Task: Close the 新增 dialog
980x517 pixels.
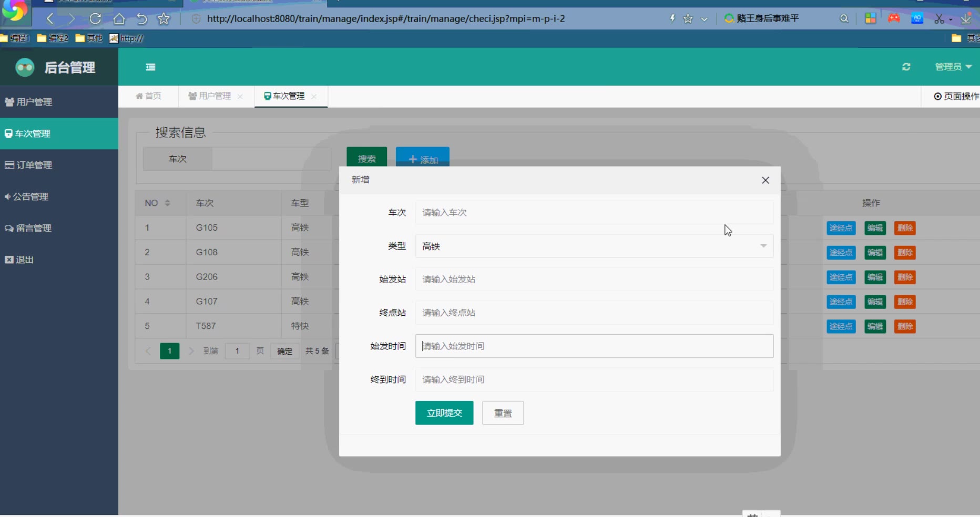Action: (x=765, y=180)
